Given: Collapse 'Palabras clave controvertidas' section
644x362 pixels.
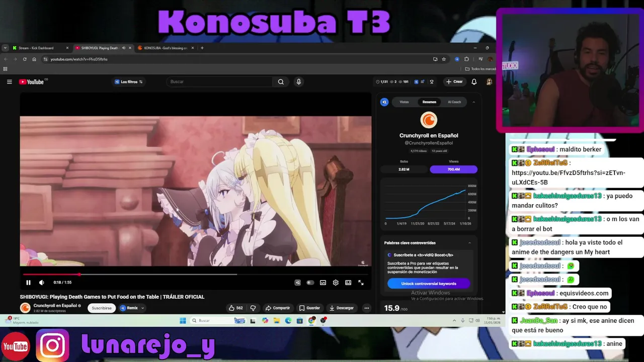Looking at the screenshot, I should pyautogui.click(x=470, y=243).
